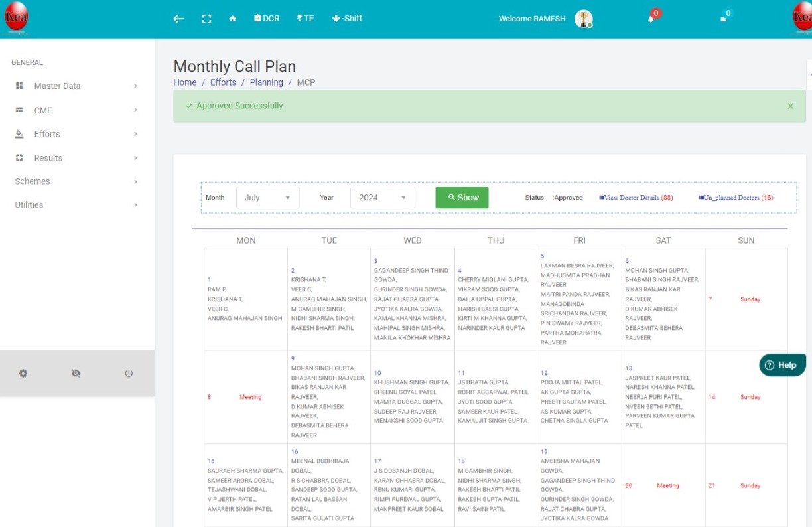The height and width of the screenshot is (527, 812).
Task: Open the Year dropdown showing 2024
Action: (x=382, y=198)
